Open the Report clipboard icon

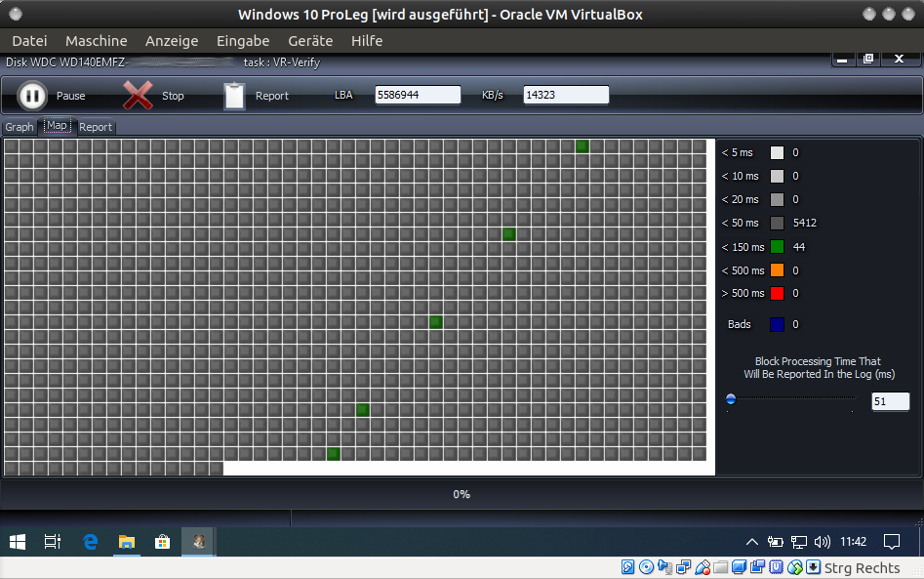[234, 96]
